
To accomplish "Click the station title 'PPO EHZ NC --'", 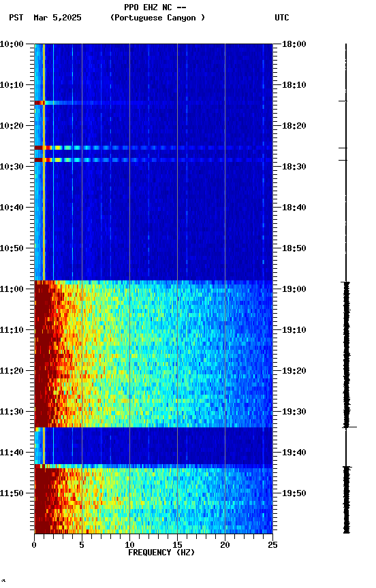I will (155, 7).
